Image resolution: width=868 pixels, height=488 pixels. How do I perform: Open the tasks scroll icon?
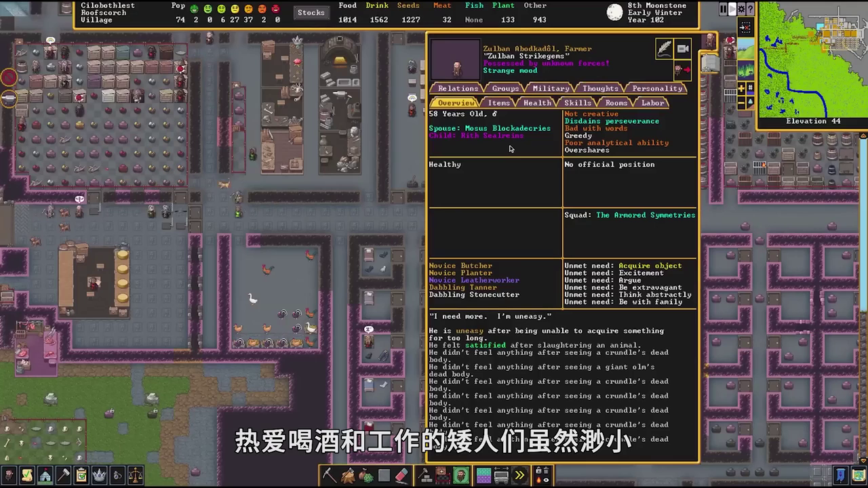pyautogui.click(x=27, y=475)
